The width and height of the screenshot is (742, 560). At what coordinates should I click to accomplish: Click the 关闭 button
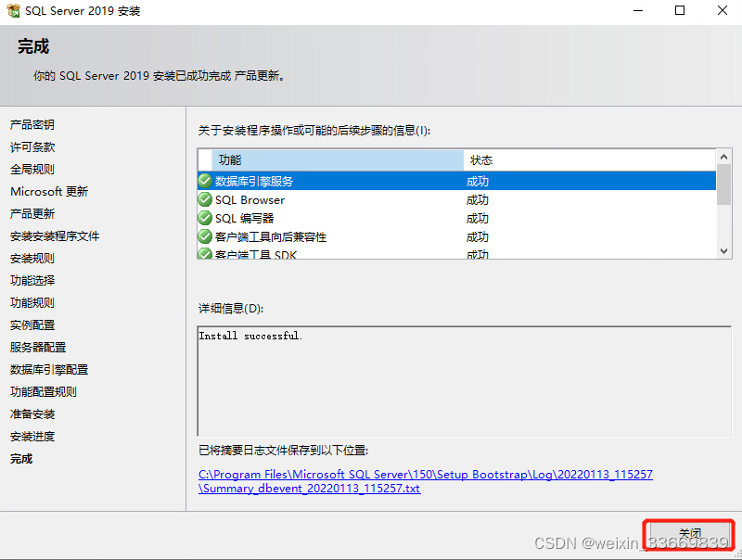click(689, 534)
